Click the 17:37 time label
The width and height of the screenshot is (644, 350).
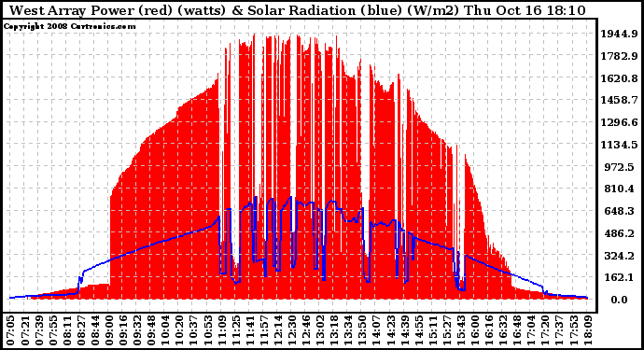point(558,330)
